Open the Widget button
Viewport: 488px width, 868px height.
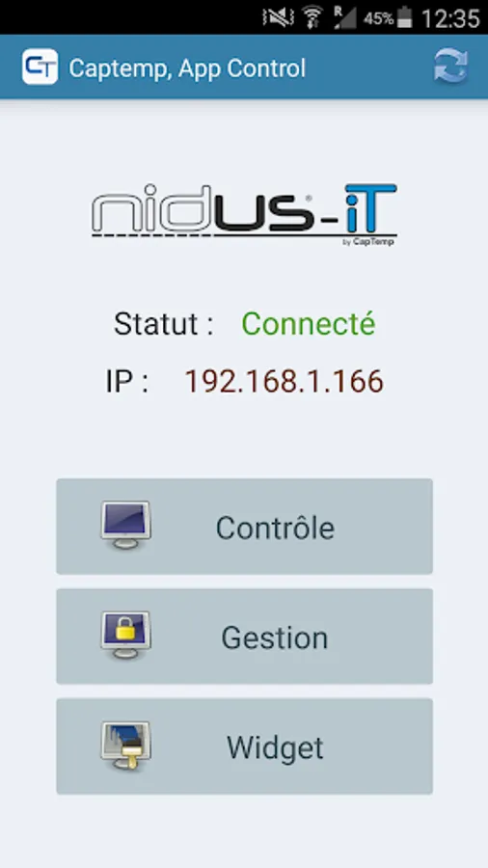pyautogui.click(x=244, y=746)
